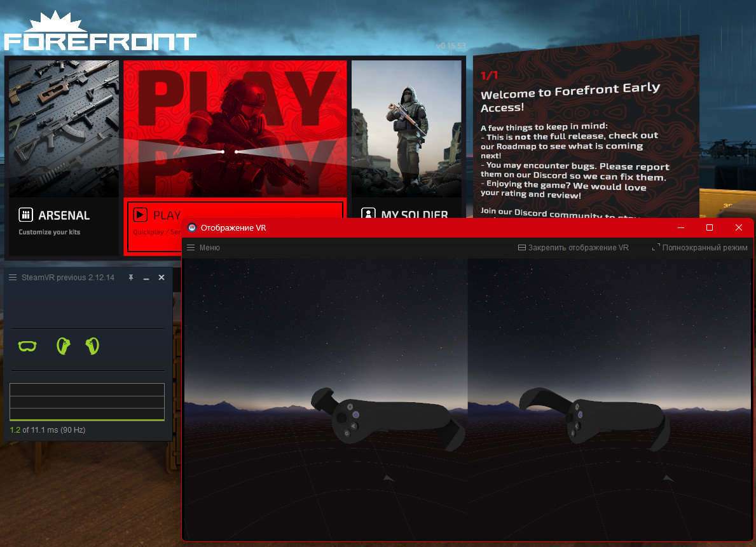Minimize the SteamVR status window

click(146, 278)
